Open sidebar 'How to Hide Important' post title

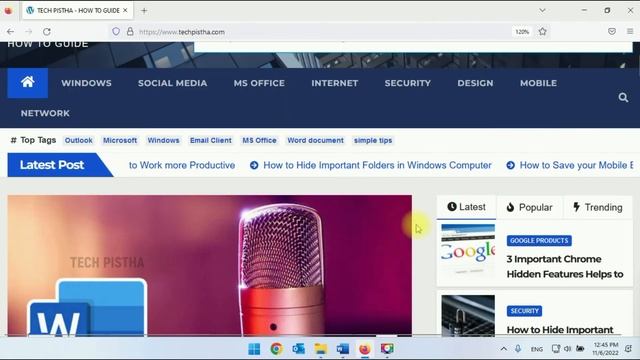coord(560,330)
